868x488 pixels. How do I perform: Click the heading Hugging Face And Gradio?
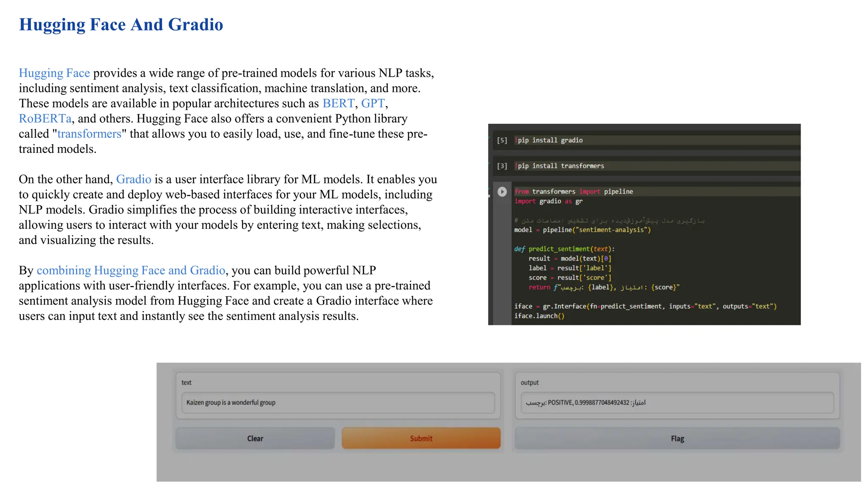(121, 25)
